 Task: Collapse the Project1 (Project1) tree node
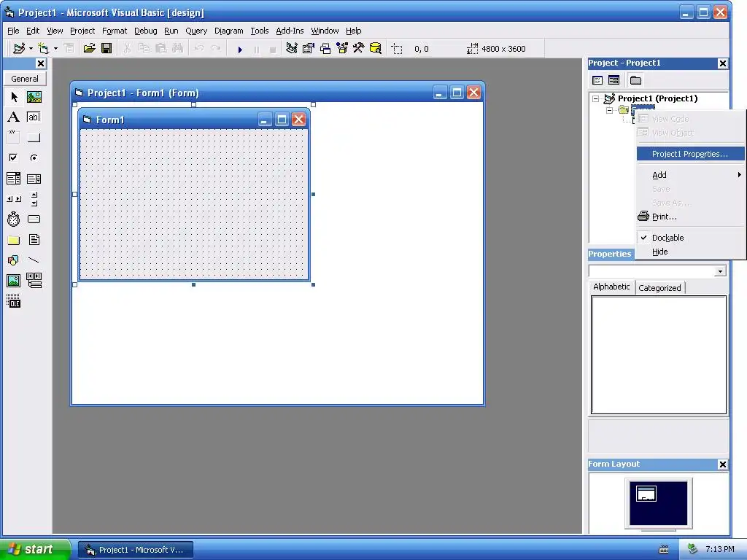(595, 98)
